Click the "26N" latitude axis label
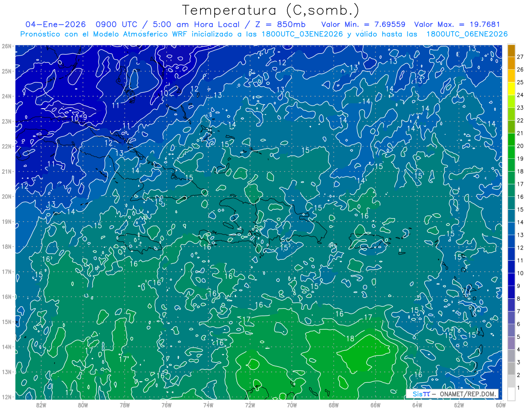Viewport: 532px width, 411px height. [x=7, y=46]
